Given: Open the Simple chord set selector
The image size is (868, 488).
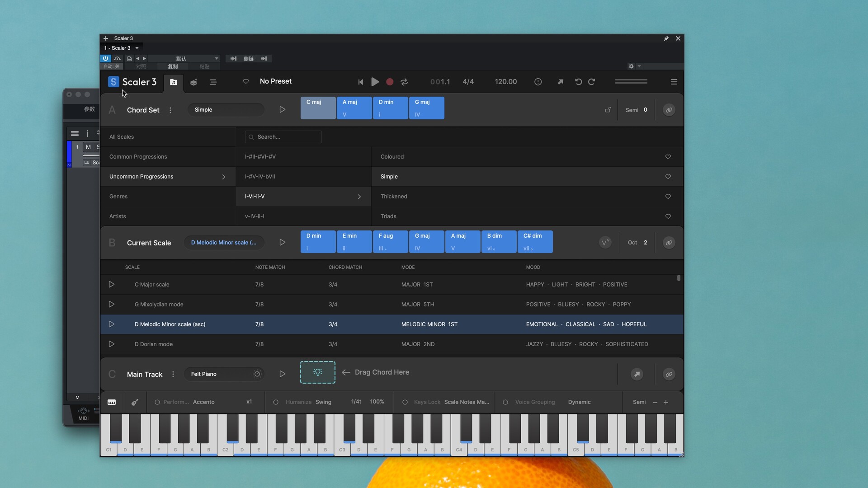Looking at the screenshot, I should pyautogui.click(x=226, y=110).
